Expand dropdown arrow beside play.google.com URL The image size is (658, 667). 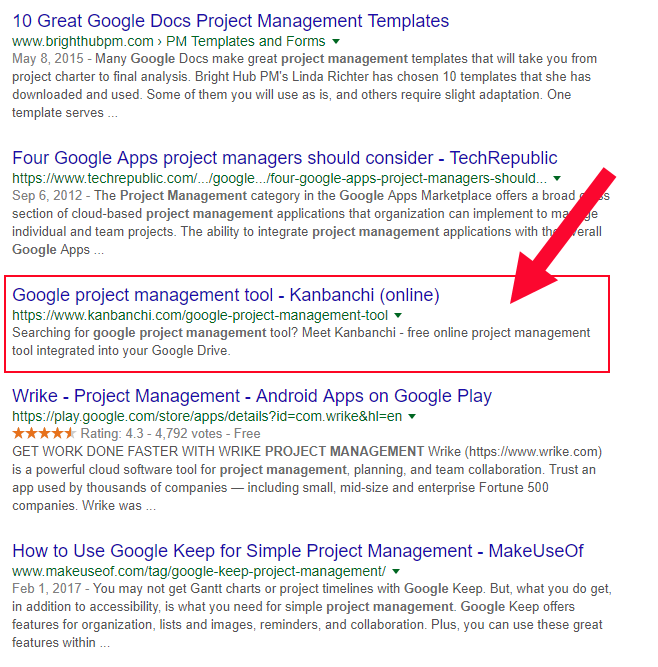[x=412, y=416]
